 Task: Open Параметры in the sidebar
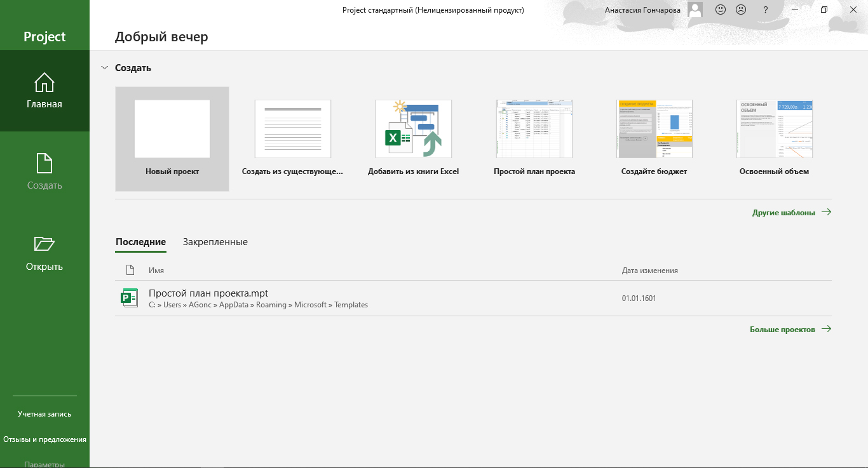44,464
